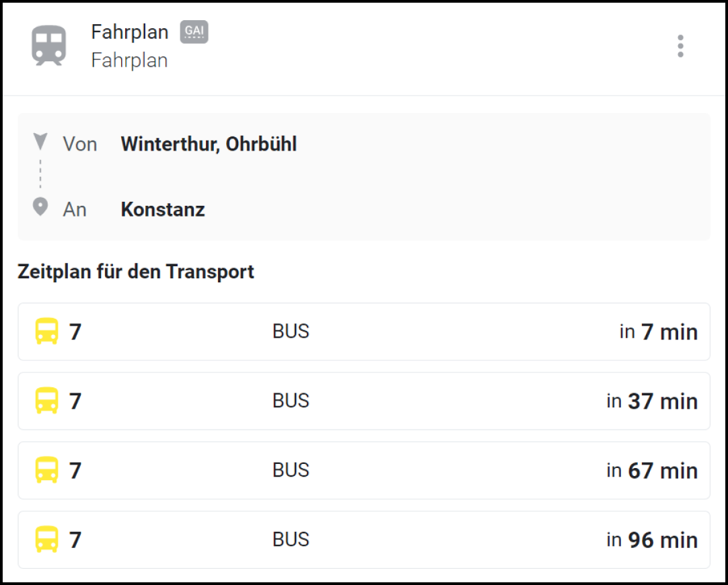The height and width of the screenshot is (585, 728).
Task: Click the departure arrow icon beside Von
Action: click(x=40, y=142)
